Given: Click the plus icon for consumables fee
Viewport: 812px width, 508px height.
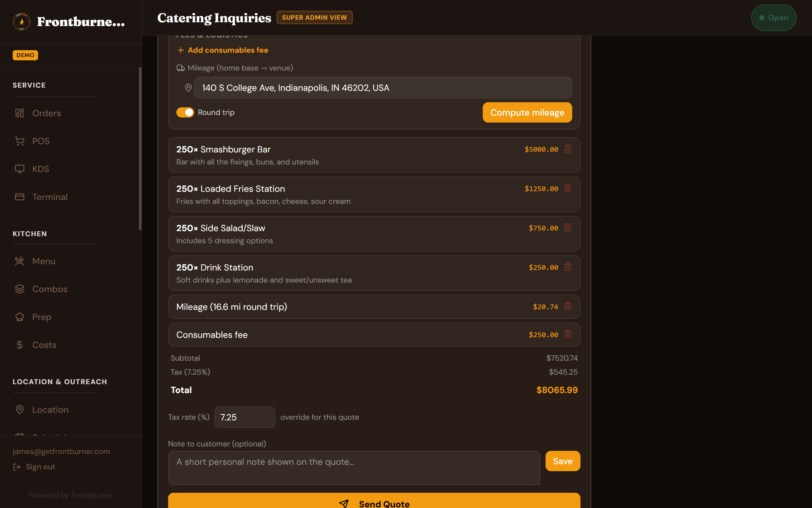Looking at the screenshot, I should (180, 50).
